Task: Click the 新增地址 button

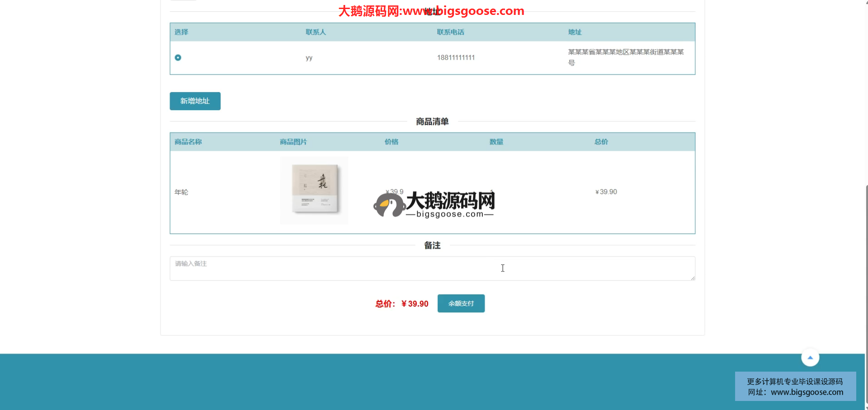Action: [195, 101]
